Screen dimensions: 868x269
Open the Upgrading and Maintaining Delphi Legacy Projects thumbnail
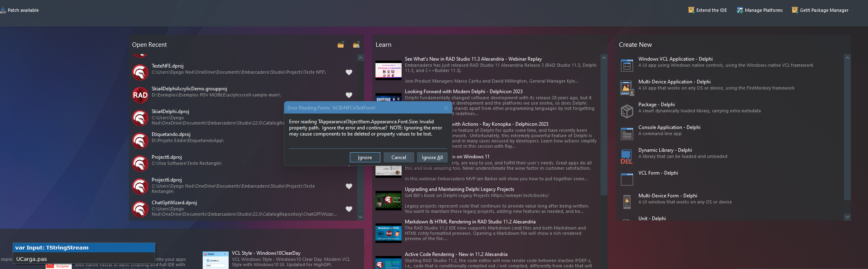(389, 201)
